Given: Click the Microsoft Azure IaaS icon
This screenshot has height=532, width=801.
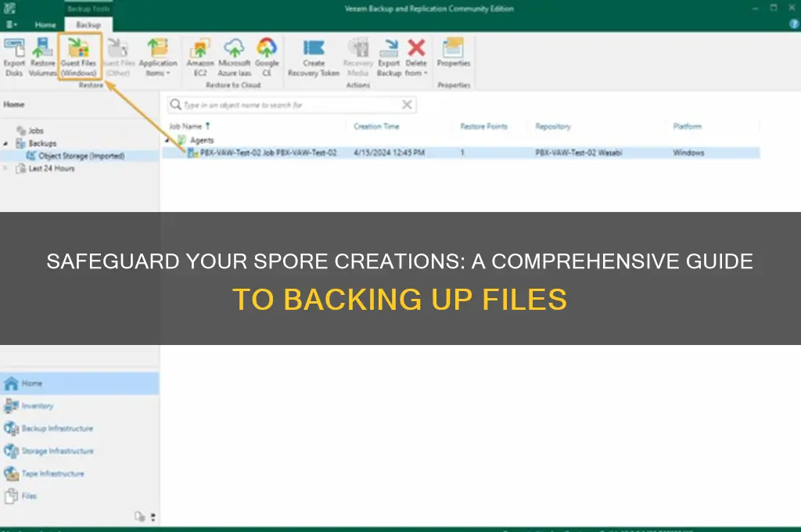Looking at the screenshot, I should [x=234, y=55].
